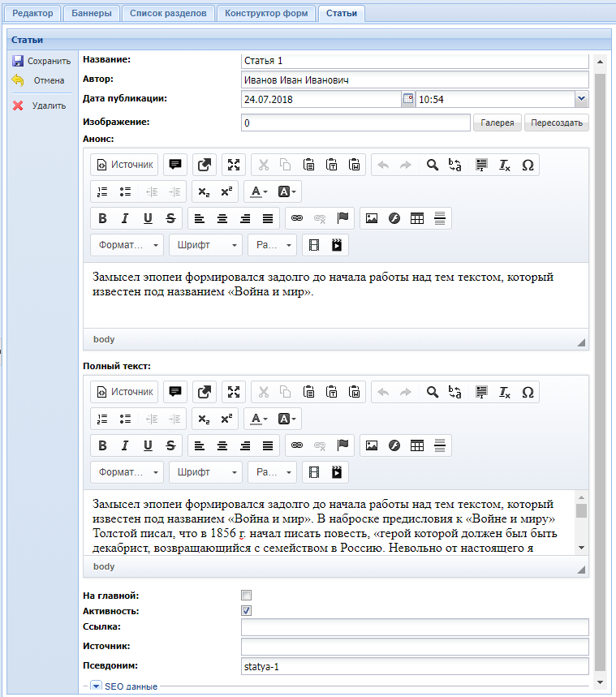Image resolution: width=616 pixels, height=697 pixels.
Task: Switch to Баннеры tab
Action: tap(91, 13)
